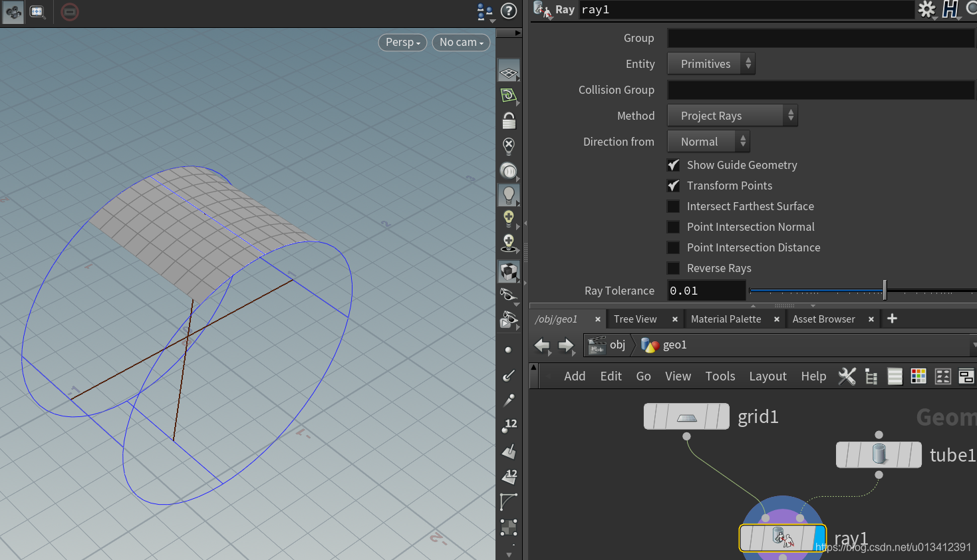Toggle primitive normals display icon
Image resolution: width=977 pixels, height=560 pixels.
pyautogui.click(x=509, y=452)
